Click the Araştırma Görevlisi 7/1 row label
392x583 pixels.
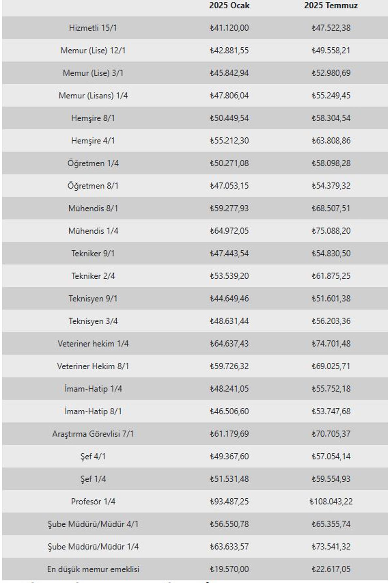tap(93, 434)
